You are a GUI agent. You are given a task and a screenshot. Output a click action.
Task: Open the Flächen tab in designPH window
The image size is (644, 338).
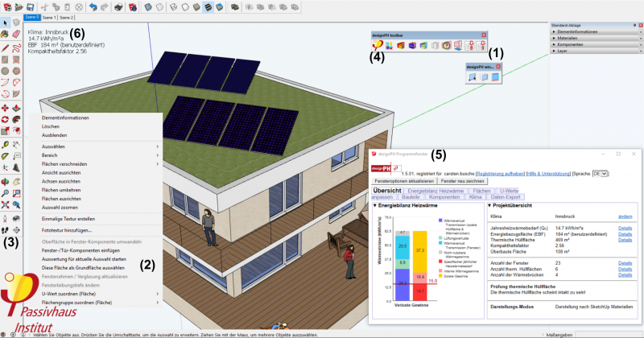(481, 191)
